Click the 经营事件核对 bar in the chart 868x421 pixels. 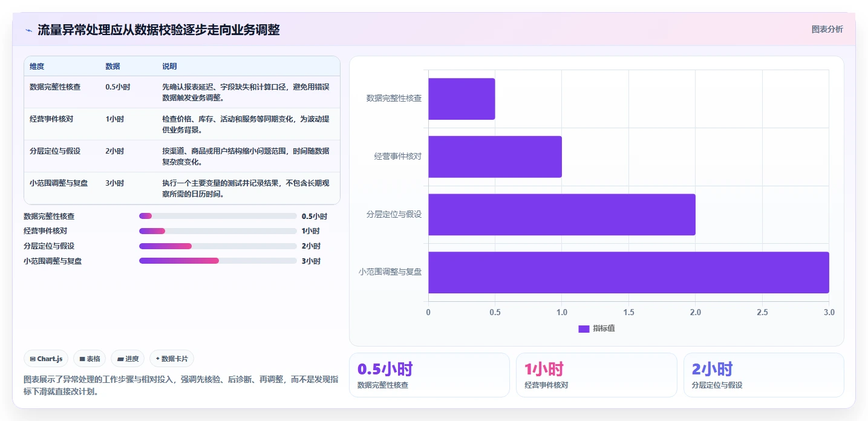495,157
